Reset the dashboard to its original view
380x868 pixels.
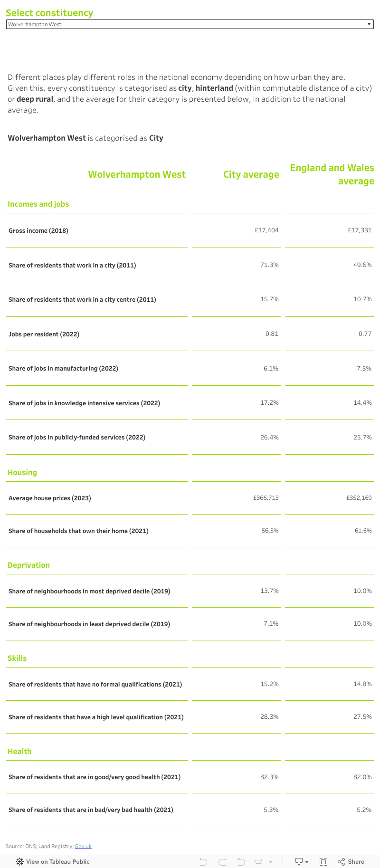point(240,861)
